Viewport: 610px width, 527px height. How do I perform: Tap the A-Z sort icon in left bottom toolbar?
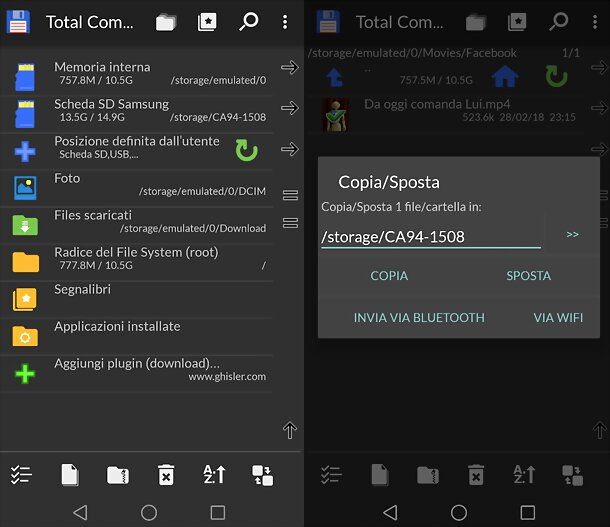[x=214, y=474]
